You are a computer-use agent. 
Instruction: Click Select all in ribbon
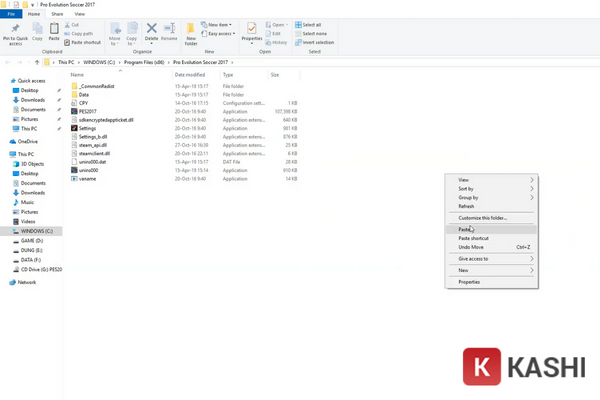coord(308,25)
